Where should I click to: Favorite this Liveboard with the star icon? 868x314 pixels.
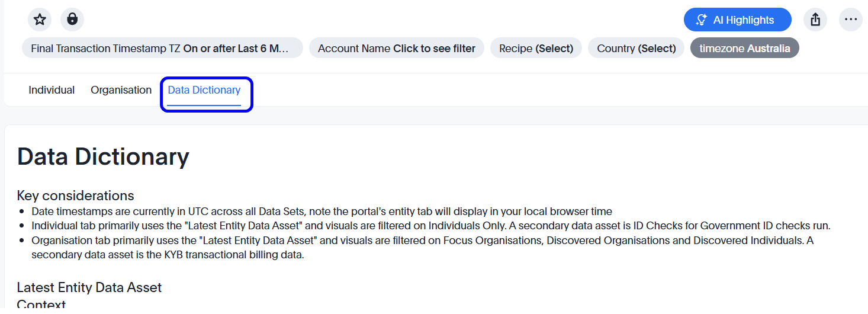coord(40,20)
